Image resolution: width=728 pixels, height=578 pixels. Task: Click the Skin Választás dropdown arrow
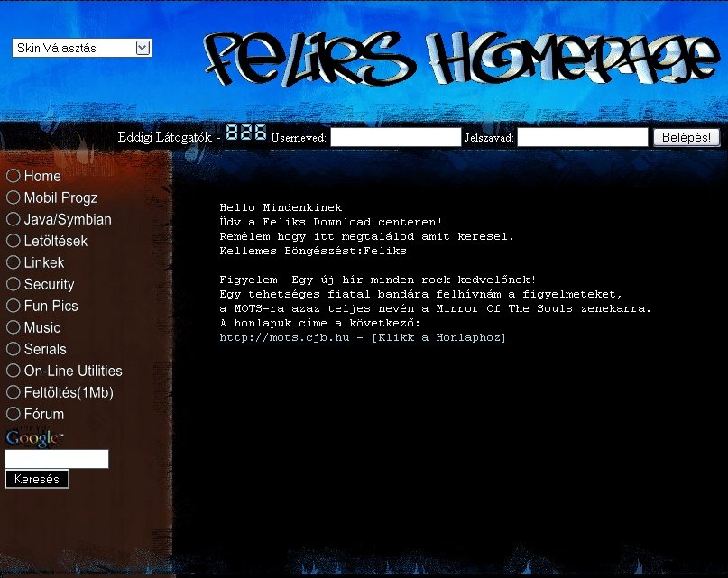pyautogui.click(x=143, y=48)
